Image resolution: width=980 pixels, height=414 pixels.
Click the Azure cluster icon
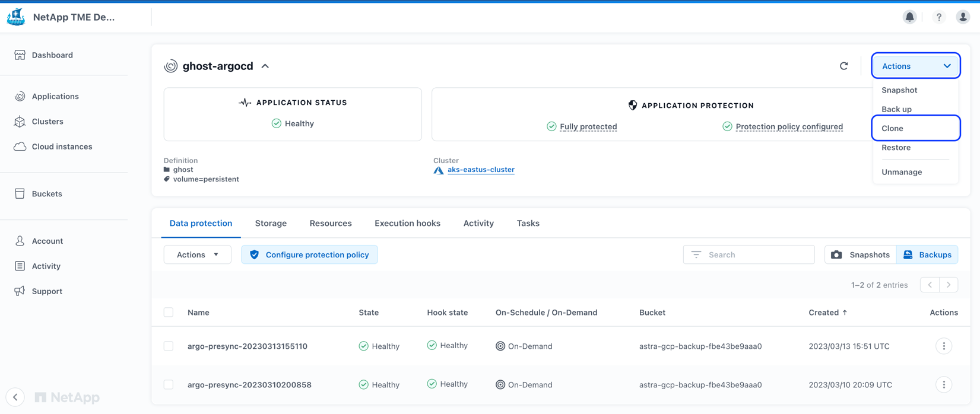point(439,170)
